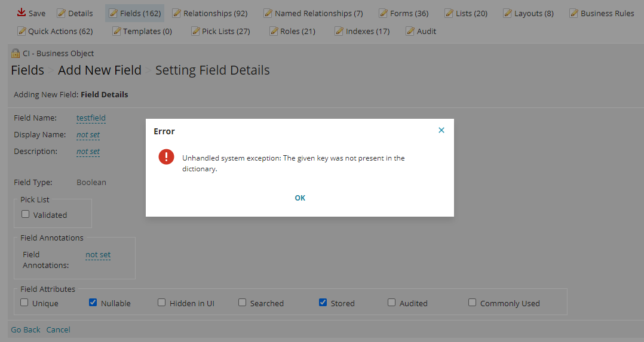Click the Cancel link at the bottom
This screenshot has height=342, width=644.
(59, 329)
